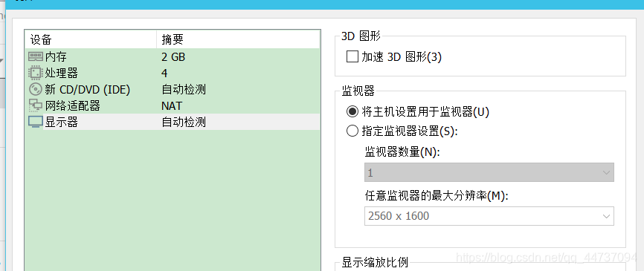Open the 2560 x 1600 resolution dropdown

489,215
